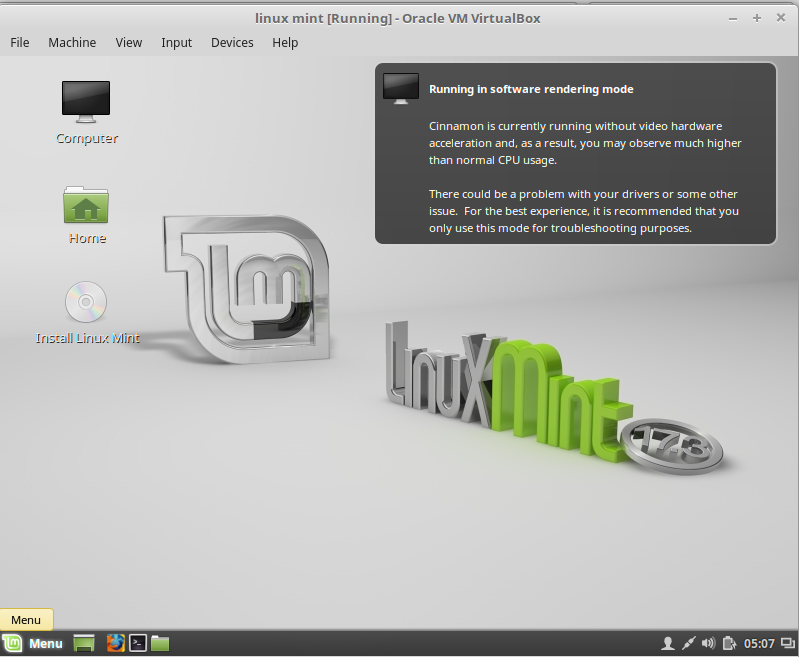The image size is (799, 657).
Task: Open the View menu
Action: click(128, 42)
